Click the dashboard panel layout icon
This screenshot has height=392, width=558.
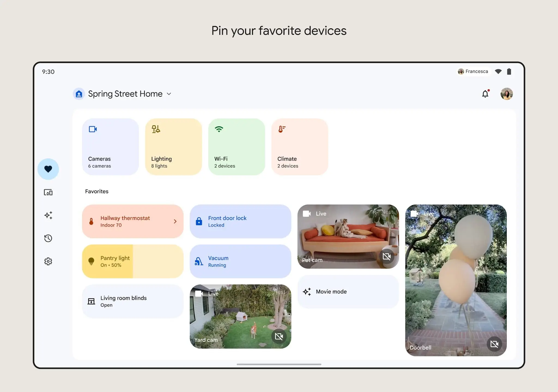tap(48, 192)
